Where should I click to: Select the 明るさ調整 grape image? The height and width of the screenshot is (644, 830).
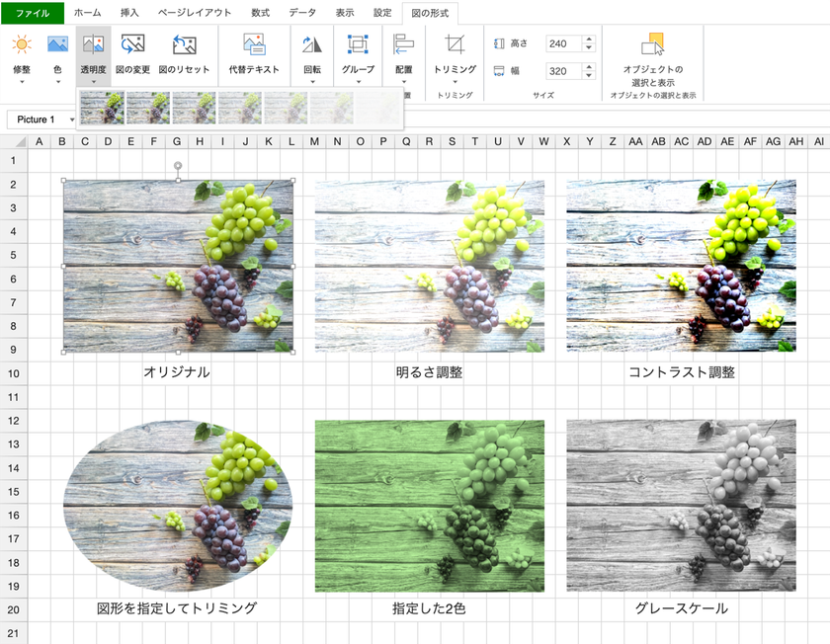point(430,266)
